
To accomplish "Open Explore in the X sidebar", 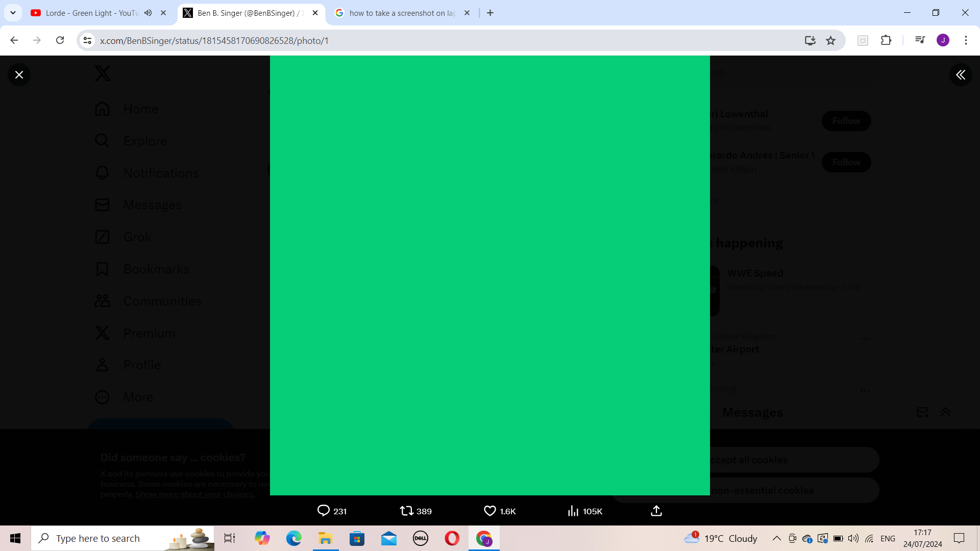I will [131, 141].
